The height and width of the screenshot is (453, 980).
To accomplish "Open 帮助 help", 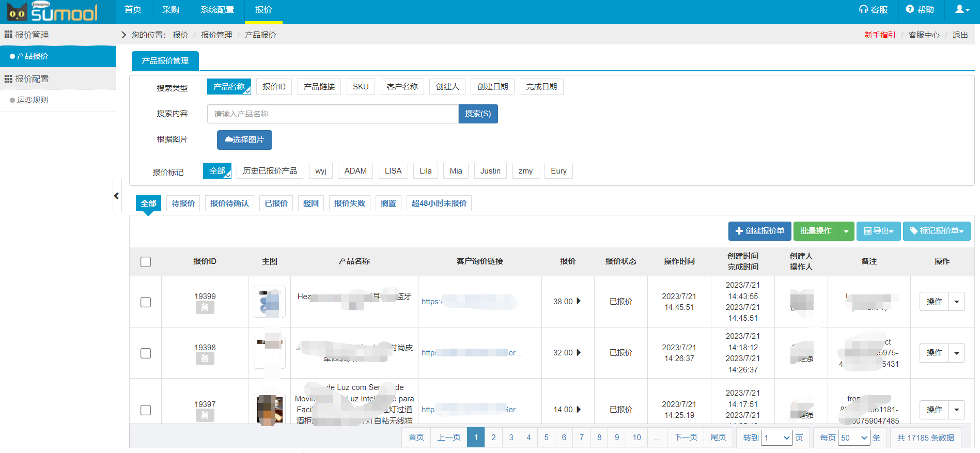I will (920, 9).
